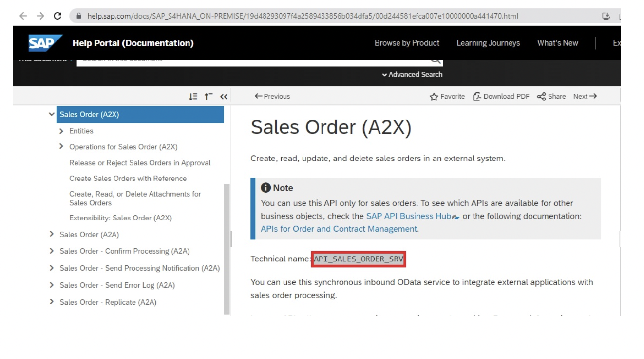Select Sales Order (A2X) tree item
This screenshot has height=359, width=644.
click(x=140, y=115)
